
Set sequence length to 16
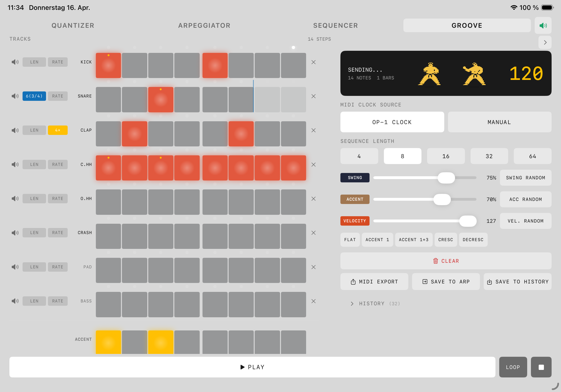pos(446,156)
